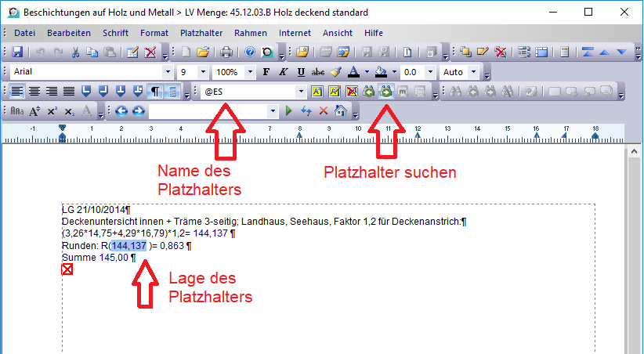Viewport: 644px width, 354px height.
Task: Expand the zoom 100% dropdown
Action: (249, 72)
